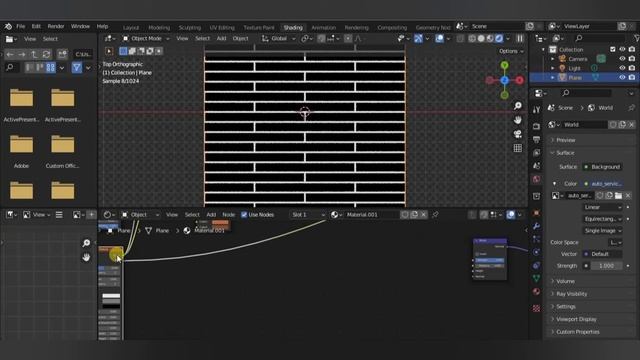Switch to the Sculpting workspace tab
The width and height of the screenshot is (640, 360).
[x=190, y=28]
